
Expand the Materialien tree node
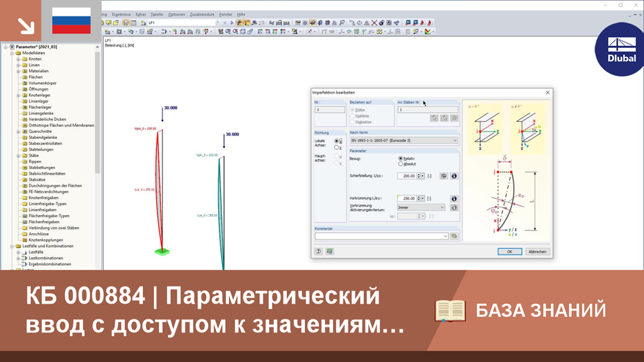(x=18, y=71)
